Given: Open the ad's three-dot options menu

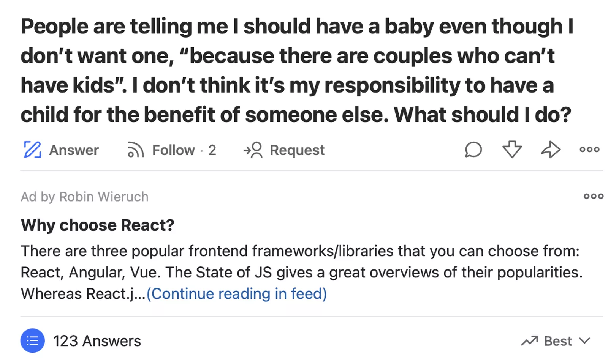Looking at the screenshot, I should coord(593,196).
